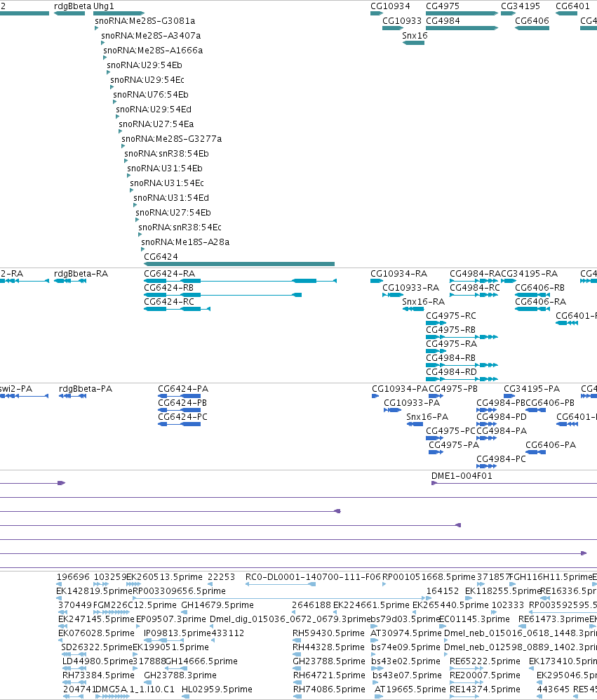Click the CG4984-PD protein label

point(502,417)
